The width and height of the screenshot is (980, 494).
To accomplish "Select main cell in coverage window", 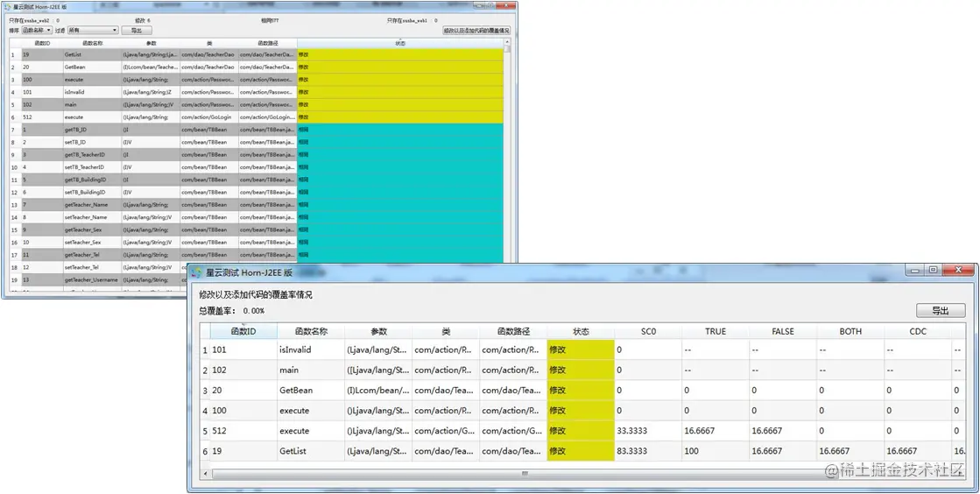I will coord(311,370).
